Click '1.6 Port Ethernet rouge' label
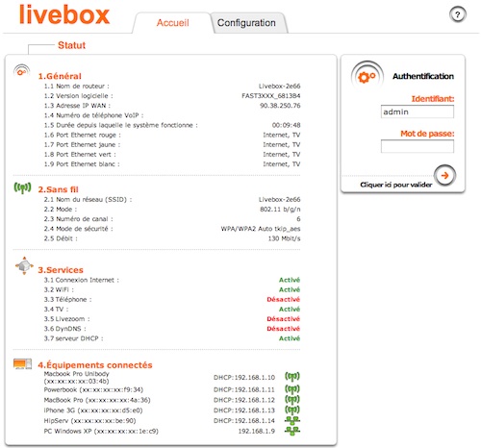The image size is (481, 448). pos(82,135)
